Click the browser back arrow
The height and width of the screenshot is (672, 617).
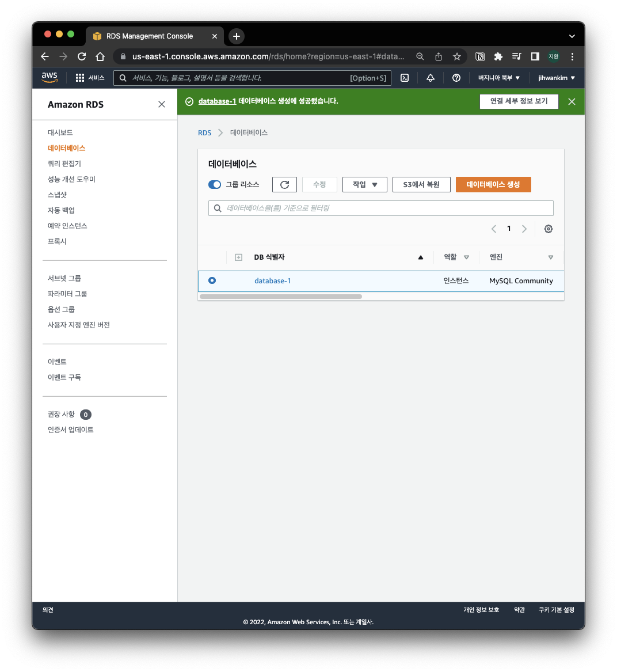coord(45,56)
